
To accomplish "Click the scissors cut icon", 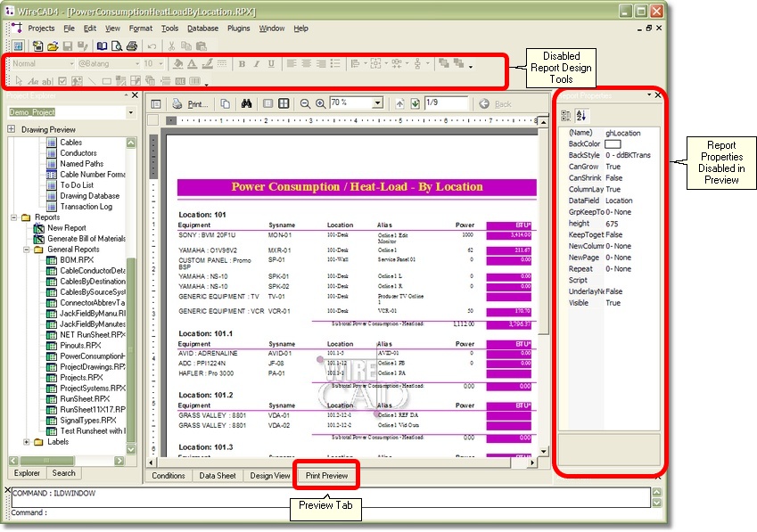I will [171, 46].
